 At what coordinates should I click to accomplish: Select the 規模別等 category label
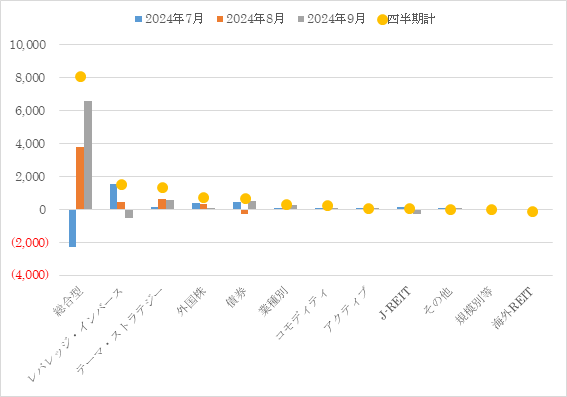click(x=474, y=306)
